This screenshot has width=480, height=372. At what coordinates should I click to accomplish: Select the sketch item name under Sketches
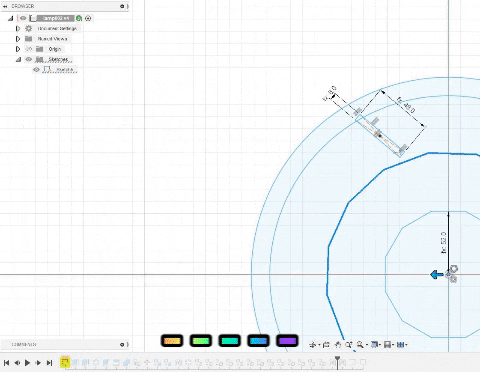[x=65, y=69]
